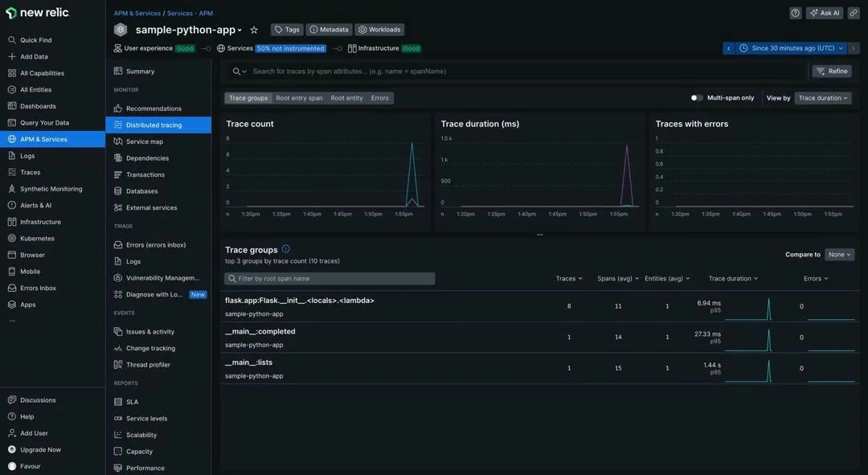The height and width of the screenshot is (475, 868).
Task: Go to previous time range arrow
Action: [x=728, y=48]
